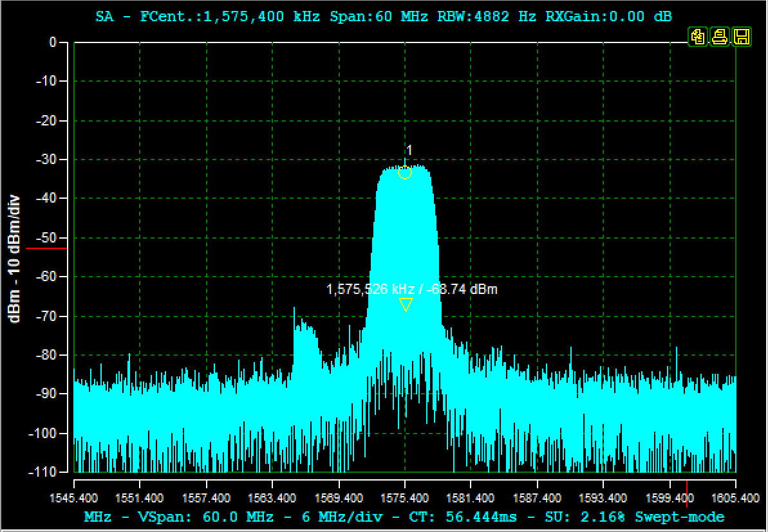
Task: Click the 'Swept-mode' footer label
Action: coord(680,517)
